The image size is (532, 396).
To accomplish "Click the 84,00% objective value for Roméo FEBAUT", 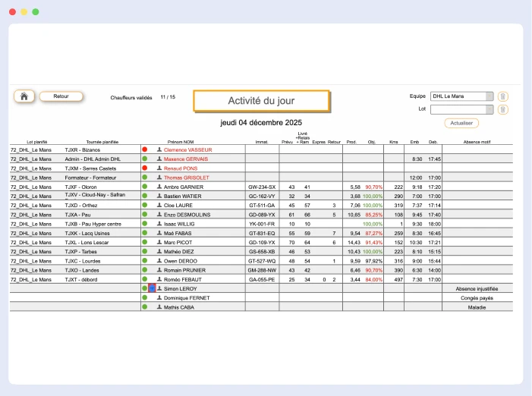I will click(x=373, y=279).
